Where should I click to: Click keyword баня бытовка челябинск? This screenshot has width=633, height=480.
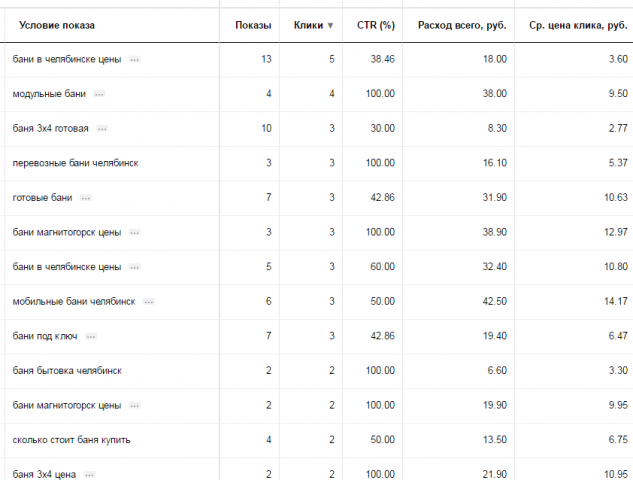tap(67, 371)
